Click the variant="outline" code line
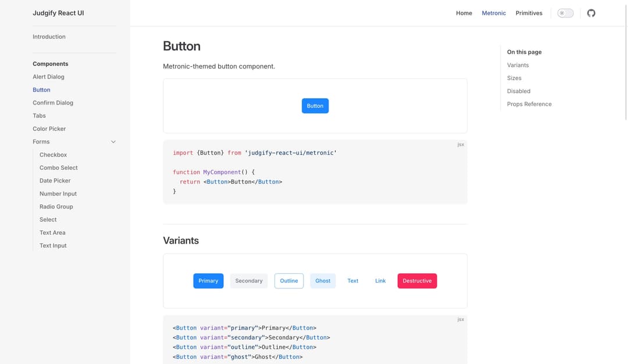Image resolution: width=628 pixels, height=364 pixels. tap(244, 347)
